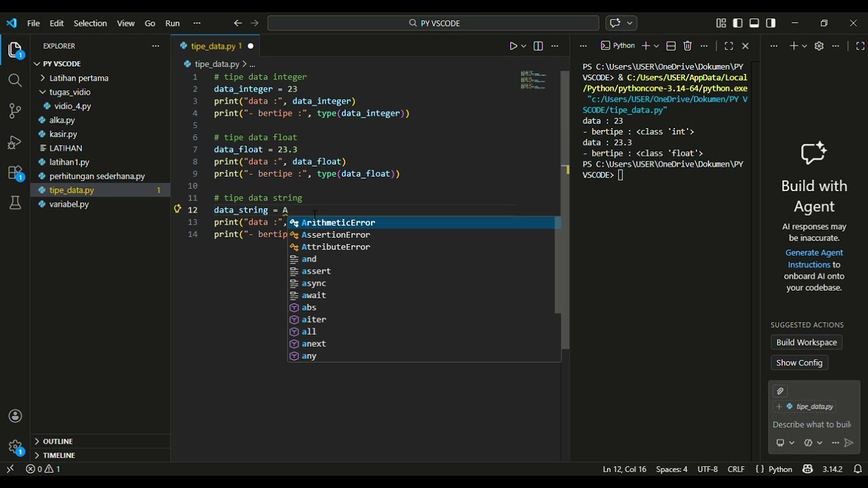Open the Search view in activity bar
The image size is (868, 488).
coord(15,81)
